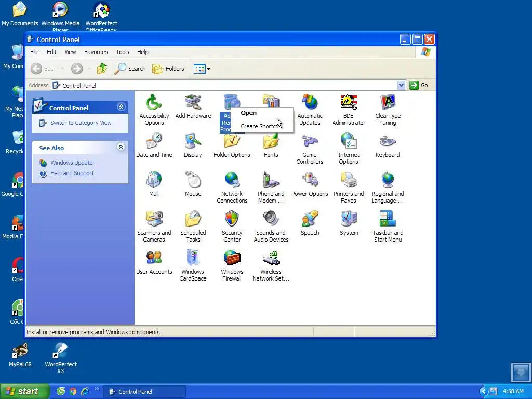
Task: Open the Help menu
Action: [142, 52]
